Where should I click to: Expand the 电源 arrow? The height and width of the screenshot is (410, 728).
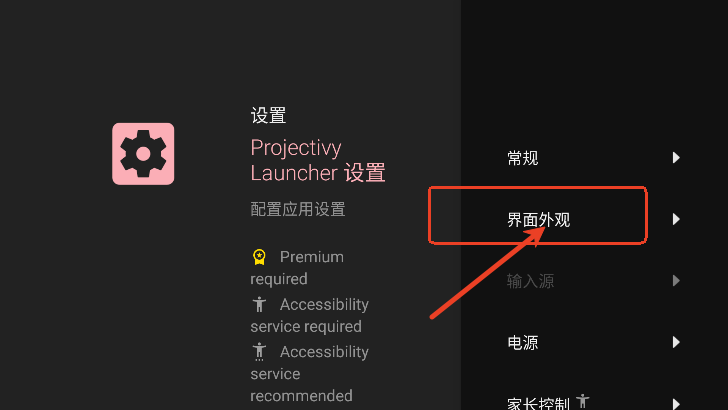(676, 342)
